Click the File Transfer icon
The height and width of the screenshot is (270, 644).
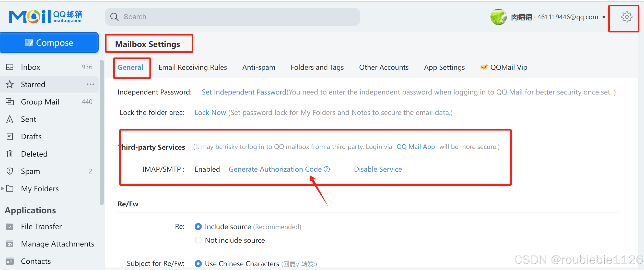(10, 226)
